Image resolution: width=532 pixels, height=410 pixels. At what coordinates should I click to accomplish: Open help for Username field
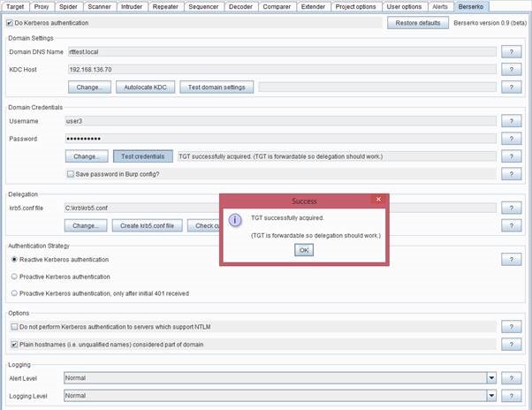coord(512,121)
